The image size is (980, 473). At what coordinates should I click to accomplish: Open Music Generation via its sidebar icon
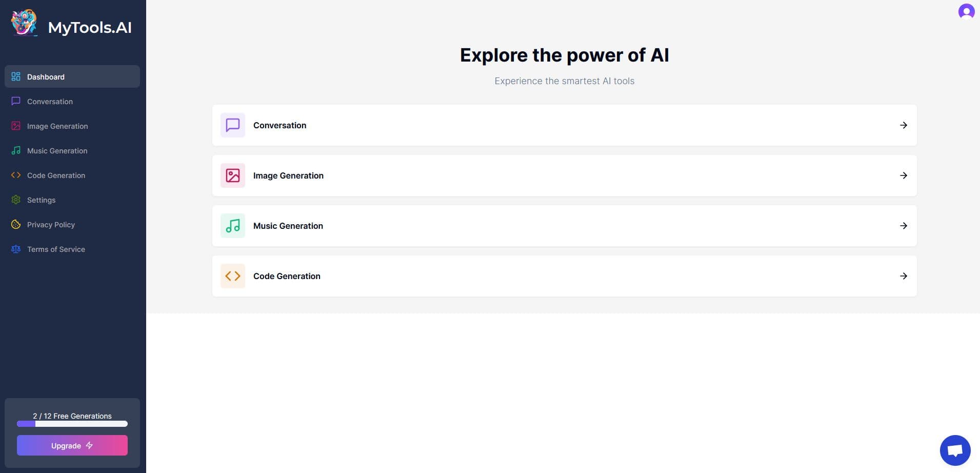15,150
